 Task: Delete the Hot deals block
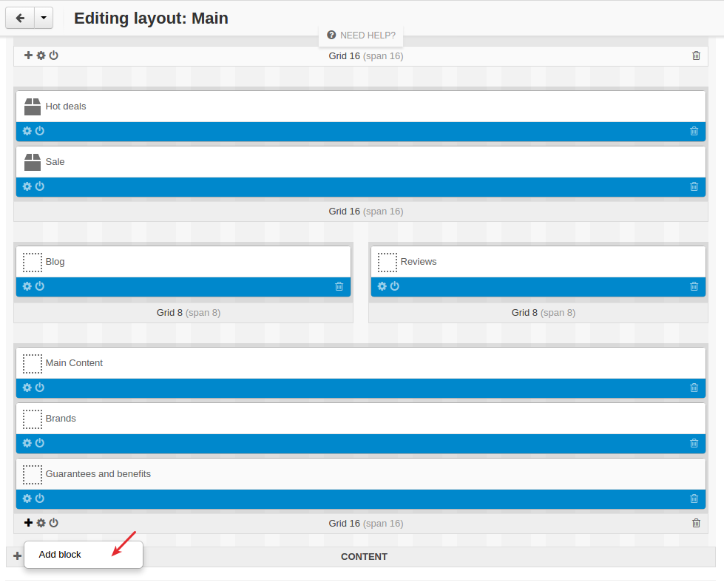tap(694, 131)
